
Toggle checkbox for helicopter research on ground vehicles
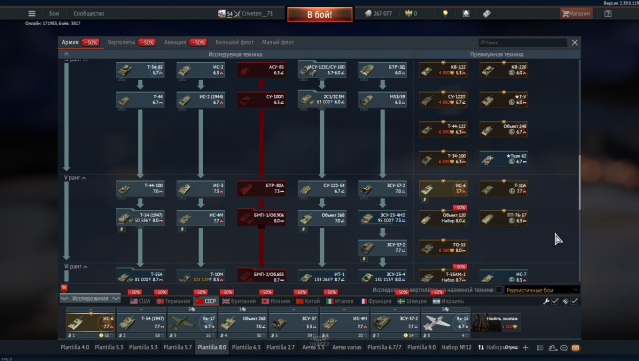[x=499, y=290]
